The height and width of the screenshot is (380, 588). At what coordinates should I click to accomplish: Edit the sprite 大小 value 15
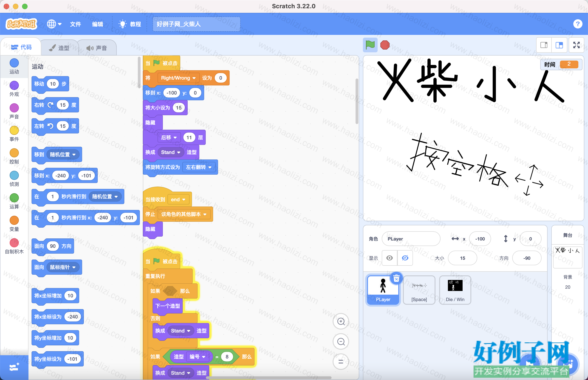point(462,258)
